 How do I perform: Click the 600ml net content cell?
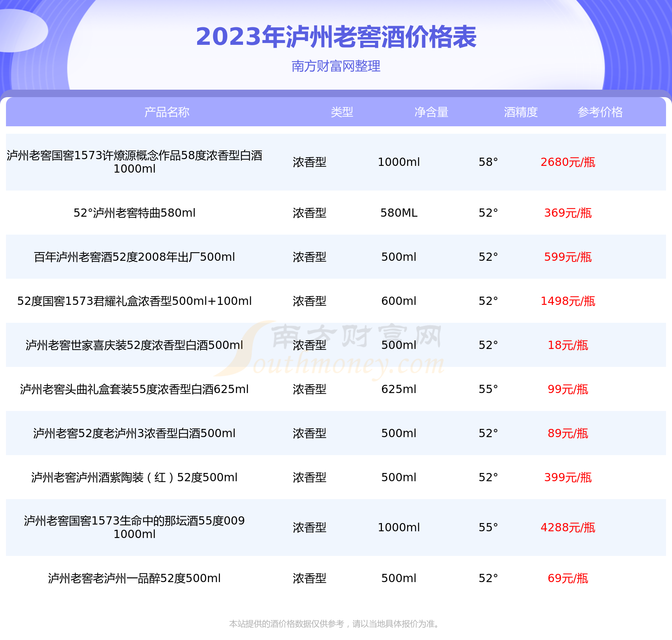(x=399, y=301)
